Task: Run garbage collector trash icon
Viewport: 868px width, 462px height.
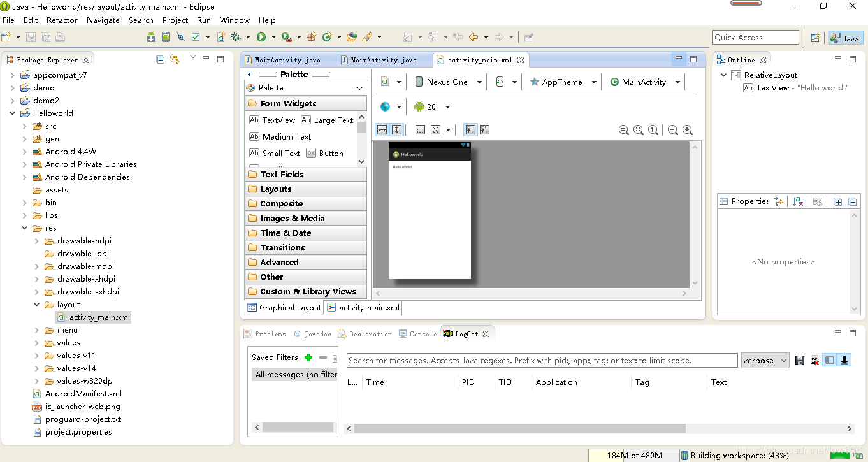Action: (x=684, y=455)
